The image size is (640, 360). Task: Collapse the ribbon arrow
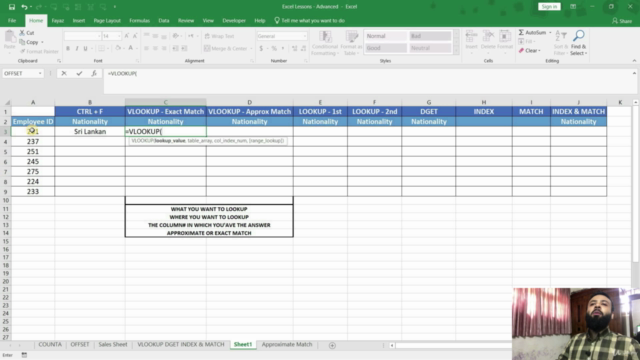pos(634,61)
